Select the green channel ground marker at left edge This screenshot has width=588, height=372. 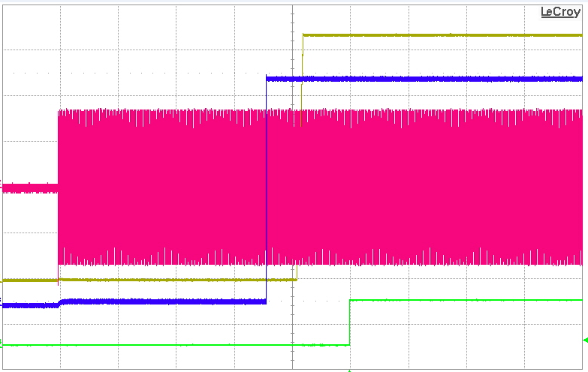[x=2, y=344]
